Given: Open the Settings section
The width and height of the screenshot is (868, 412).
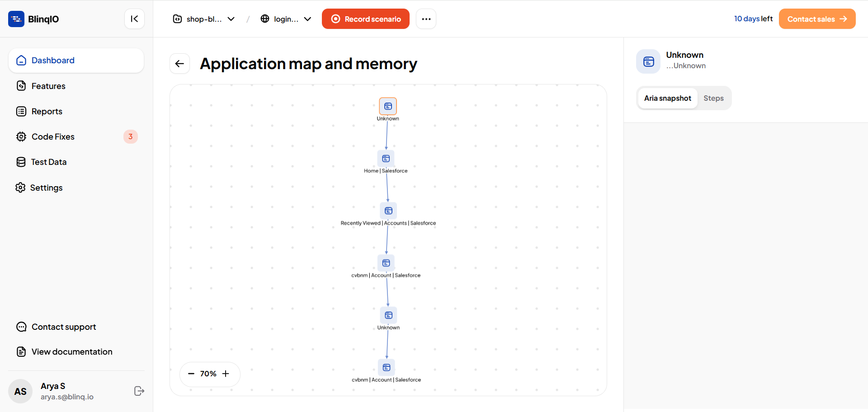Looking at the screenshot, I should [x=47, y=187].
